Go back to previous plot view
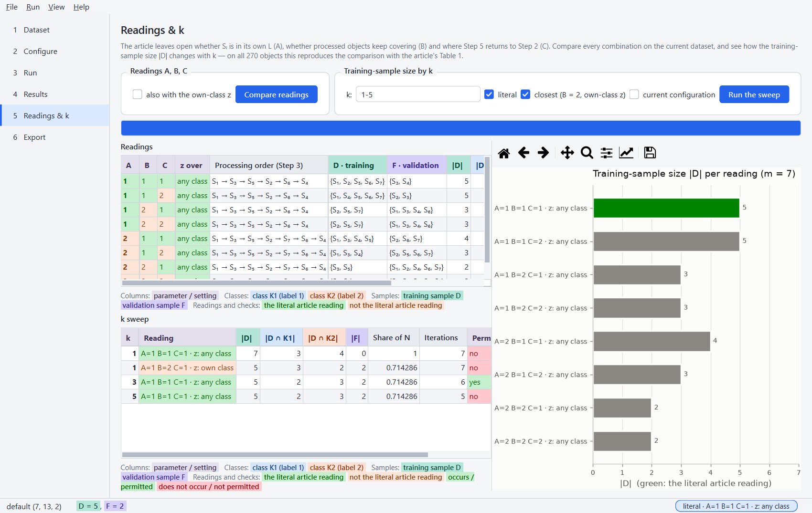Image resolution: width=812 pixels, height=513 pixels. [524, 153]
